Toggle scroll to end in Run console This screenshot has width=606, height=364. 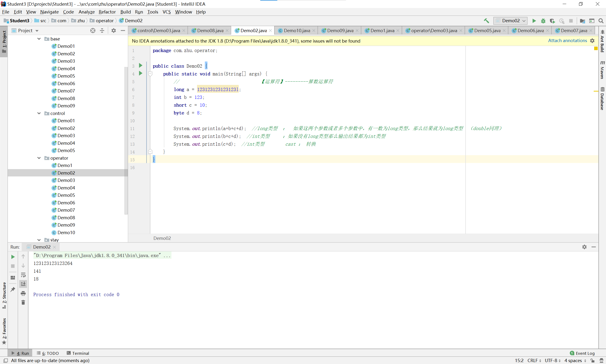23,284
